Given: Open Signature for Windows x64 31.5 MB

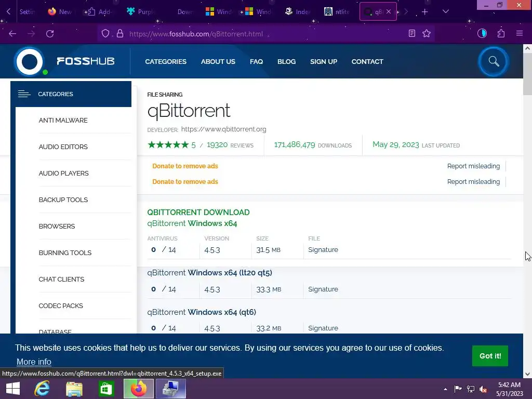Looking at the screenshot, I should [323, 250].
